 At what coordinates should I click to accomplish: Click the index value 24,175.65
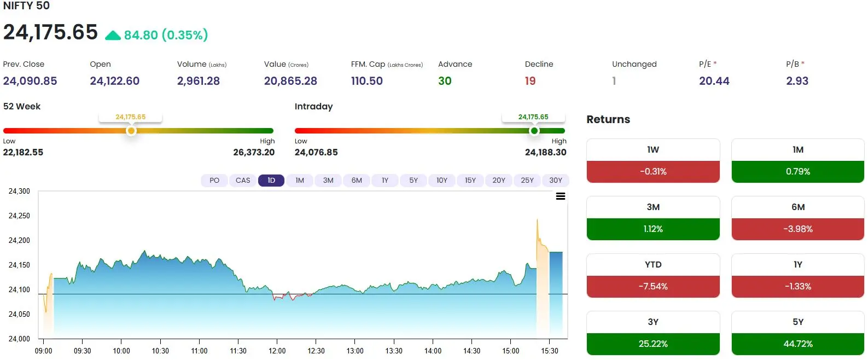tap(50, 33)
